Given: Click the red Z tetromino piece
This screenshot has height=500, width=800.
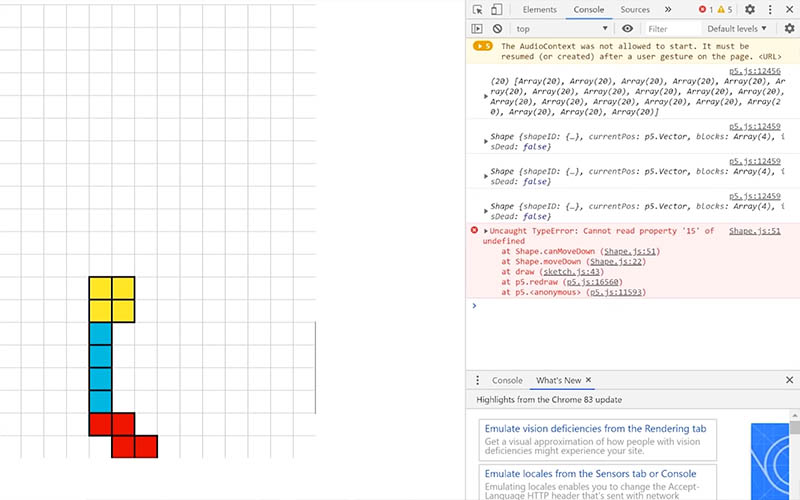Looking at the screenshot, I should coord(123,435).
